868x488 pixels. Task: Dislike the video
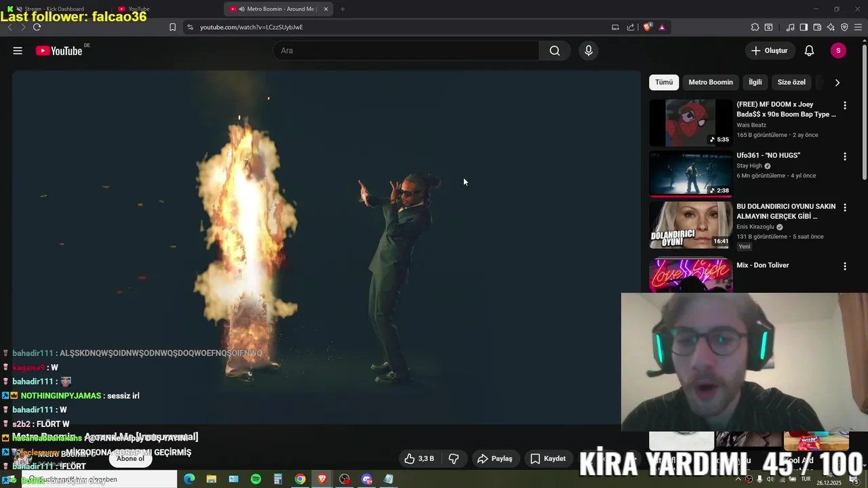(454, 459)
